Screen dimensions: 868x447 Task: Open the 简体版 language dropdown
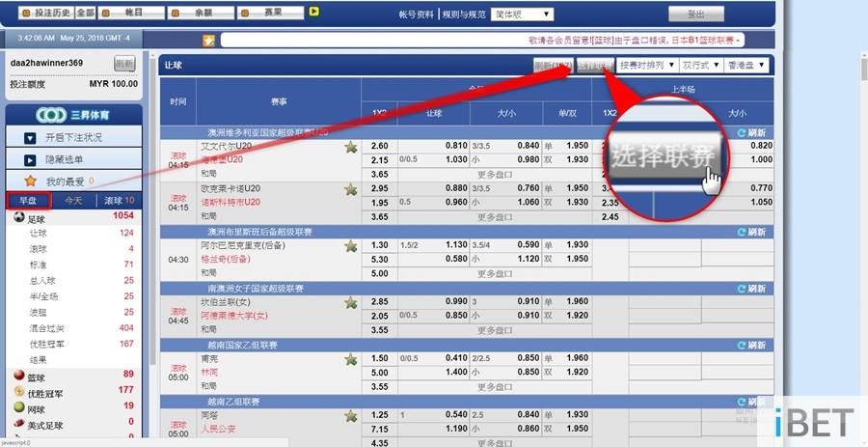(522, 14)
